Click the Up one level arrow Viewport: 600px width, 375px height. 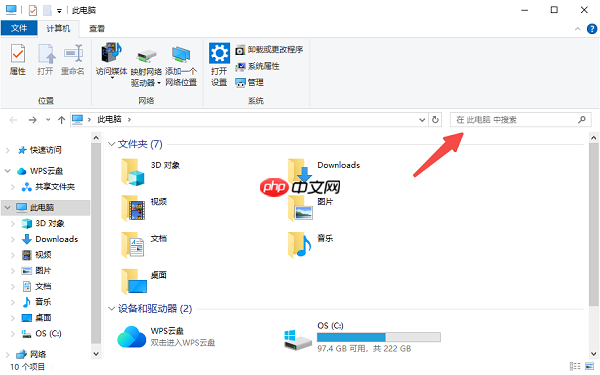[x=61, y=120]
